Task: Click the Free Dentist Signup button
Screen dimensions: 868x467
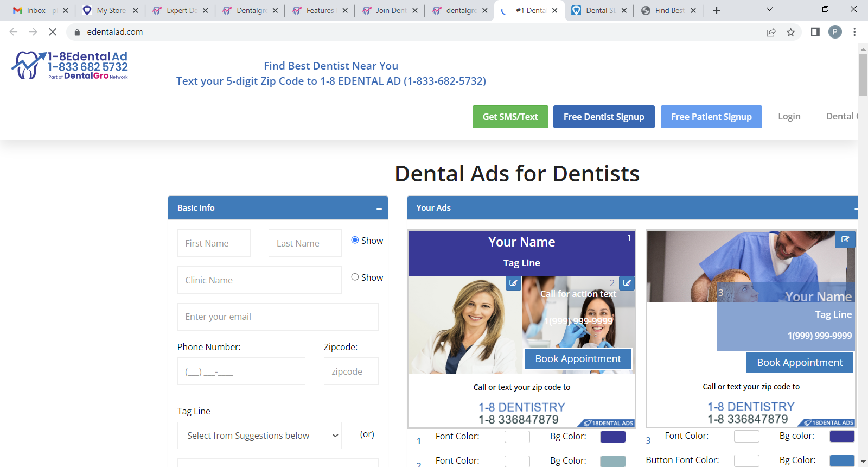Action: pyautogui.click(x=604, y=117)
